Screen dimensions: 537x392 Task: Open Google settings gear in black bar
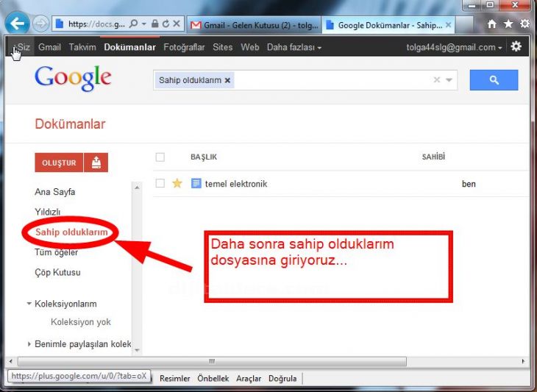516,46
